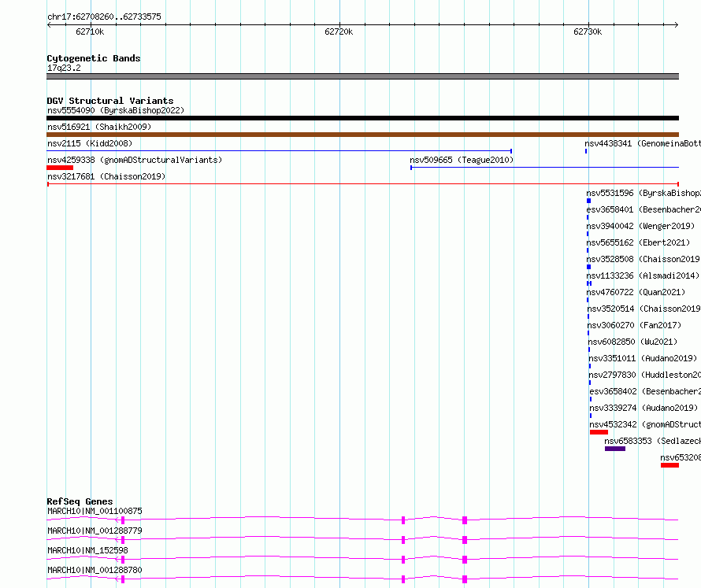Click the ruler's left scroll arrow
Viewport: 701px width, 588px height.
point(49,25)
